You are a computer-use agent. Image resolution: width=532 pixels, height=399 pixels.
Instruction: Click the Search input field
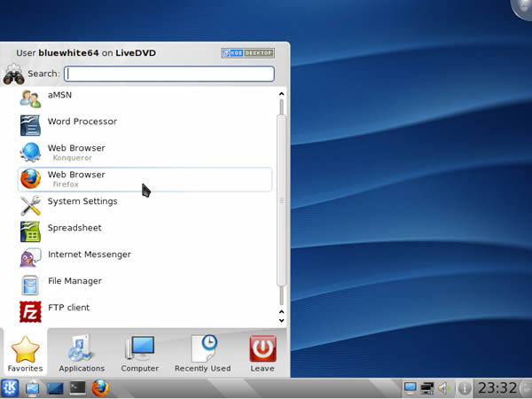pos(168,74)
